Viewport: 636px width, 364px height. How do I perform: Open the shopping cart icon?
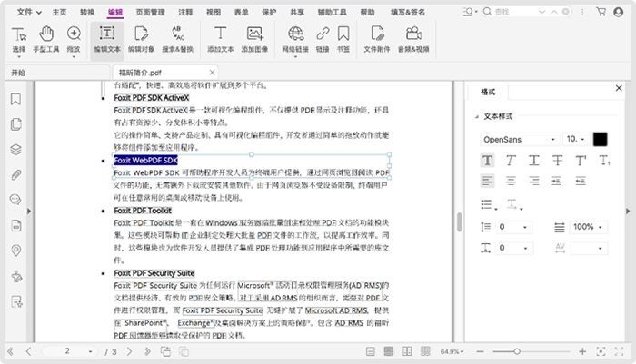(x=601, y=12)
